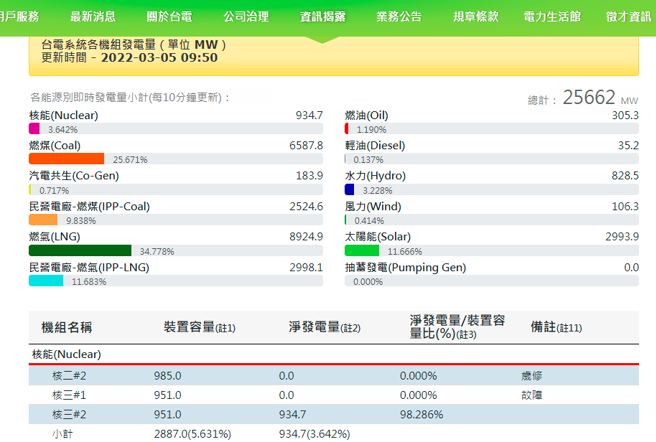
Task: Select the light orange IPP-Coal 9.838% bar
Action: coord(43,219)
